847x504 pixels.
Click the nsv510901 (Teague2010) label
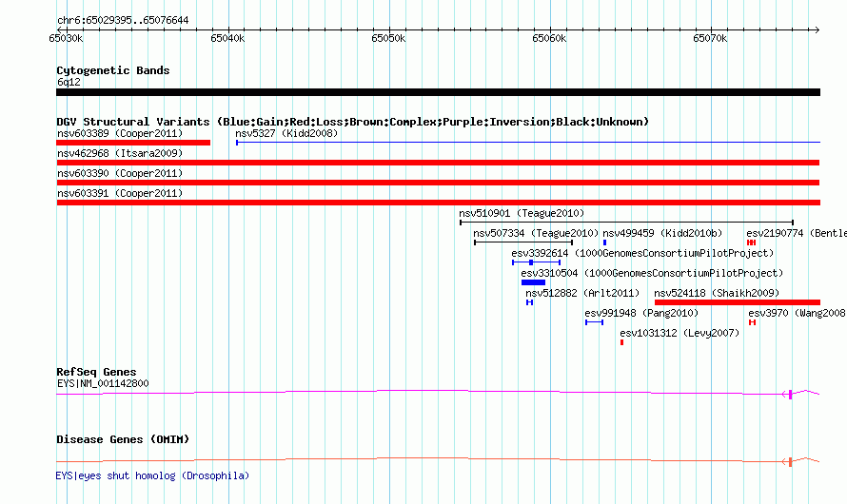coord(522,213)
